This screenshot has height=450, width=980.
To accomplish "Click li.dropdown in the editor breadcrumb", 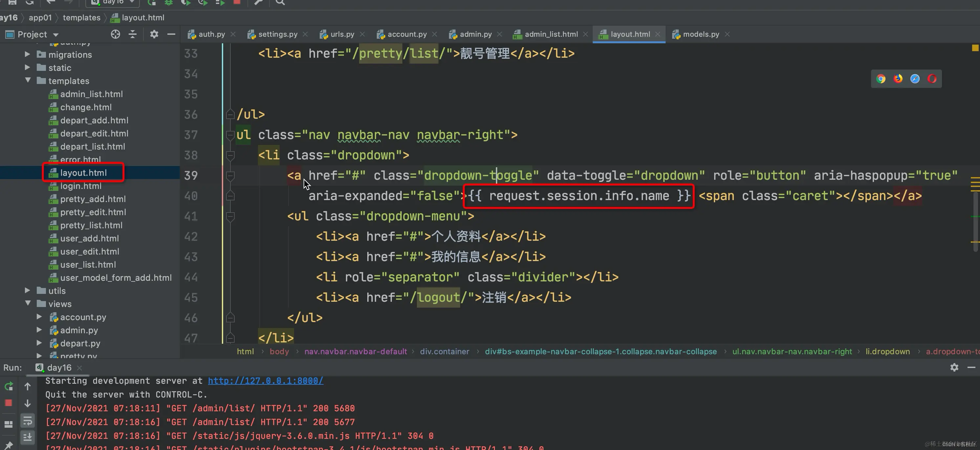I will point(887,351).
